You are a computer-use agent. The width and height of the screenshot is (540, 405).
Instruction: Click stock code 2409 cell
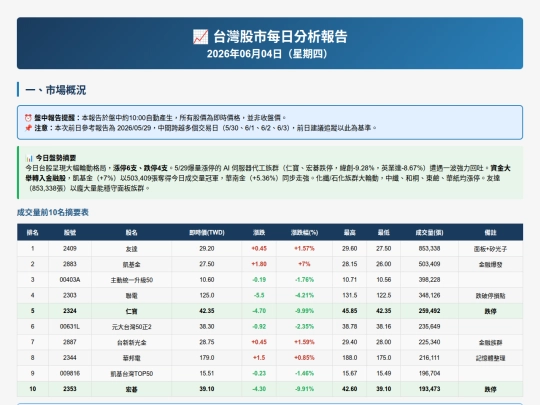pyautogui.click(x=70, y=248)
